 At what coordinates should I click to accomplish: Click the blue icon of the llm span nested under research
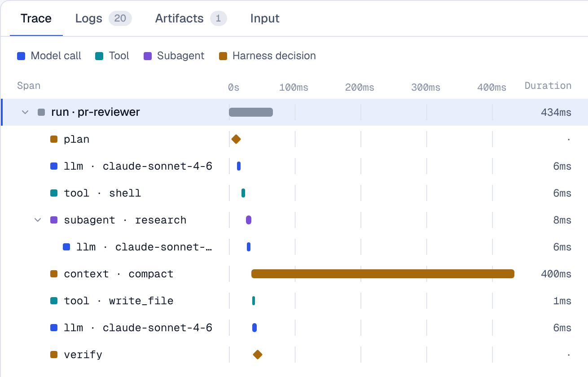click(x=66, y=247)
